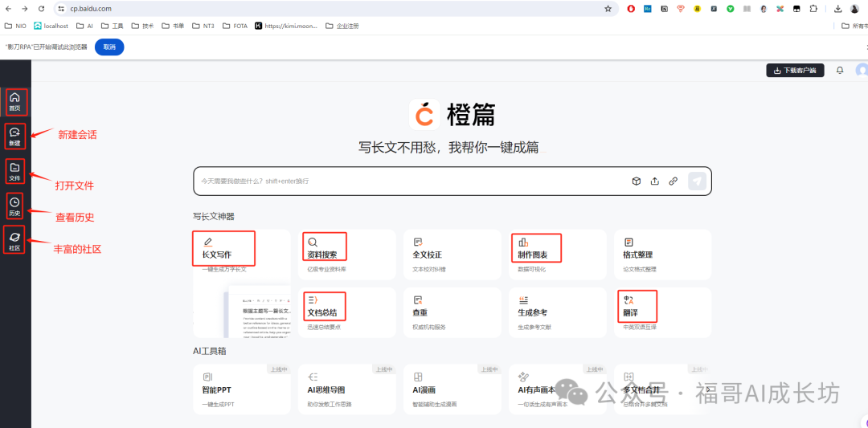Click the link attachment icon in input box
Screen dimensions: 868x428
(674, 181)
